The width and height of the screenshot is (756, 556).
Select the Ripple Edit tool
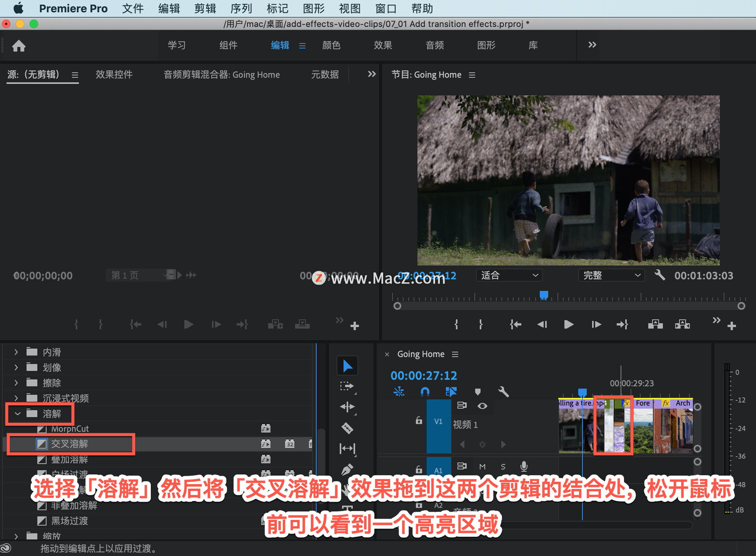tap(347, 407)
